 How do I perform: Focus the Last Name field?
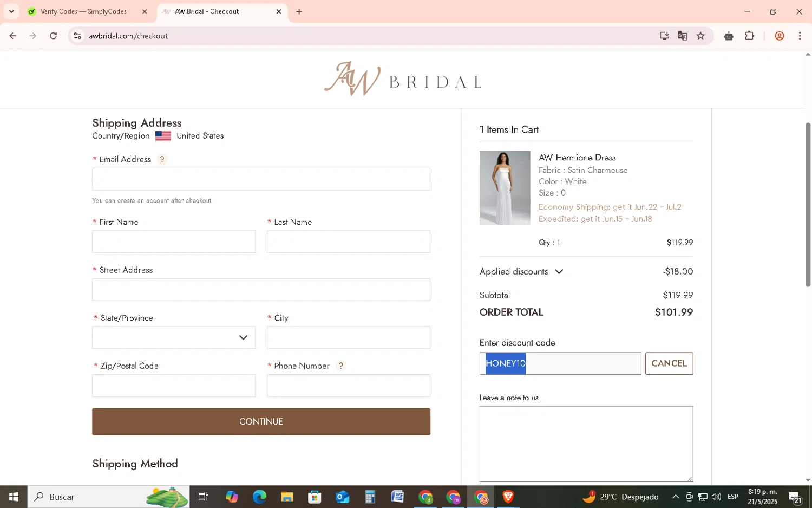click(349, 242)
